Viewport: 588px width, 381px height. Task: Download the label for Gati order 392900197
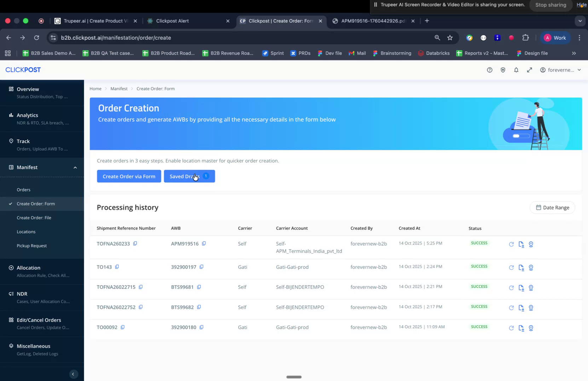click(x=521, y=268)
